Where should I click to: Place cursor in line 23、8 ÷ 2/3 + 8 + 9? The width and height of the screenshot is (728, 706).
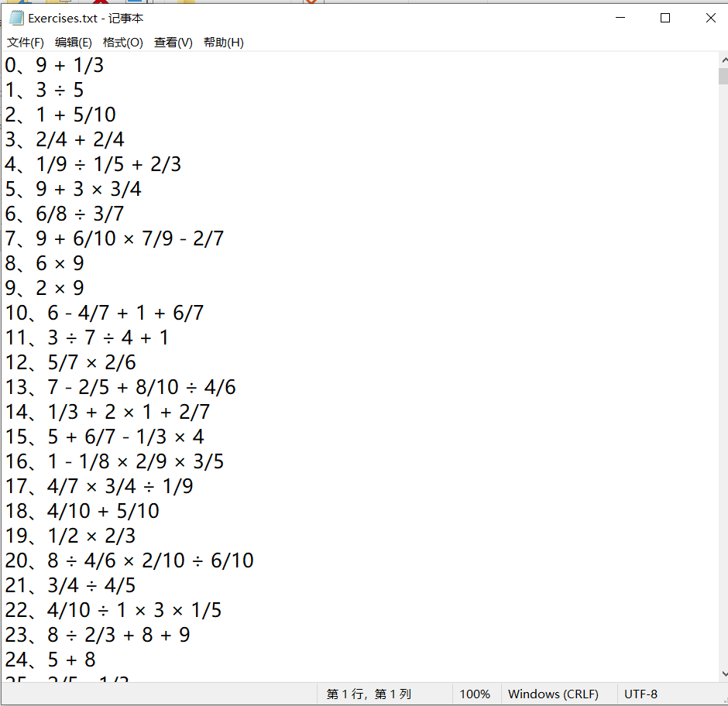click(x=98, y=635)
